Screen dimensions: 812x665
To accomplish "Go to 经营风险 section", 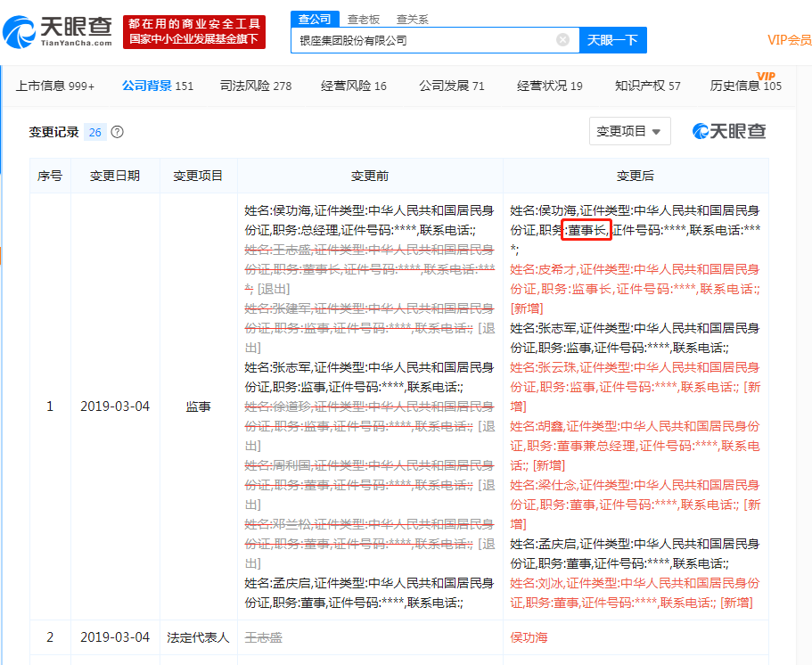I will 354,86.
